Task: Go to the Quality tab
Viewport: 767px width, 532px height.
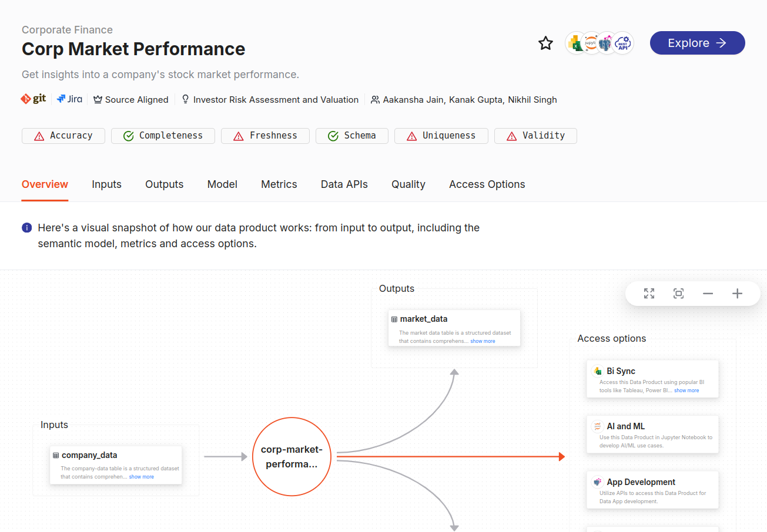Action: click(x=408, y=184)
